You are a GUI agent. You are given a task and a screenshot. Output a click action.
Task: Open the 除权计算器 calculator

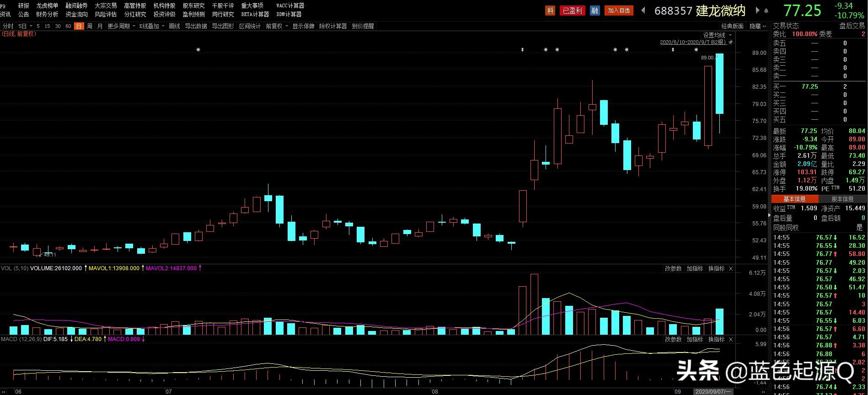pos(333,27)
